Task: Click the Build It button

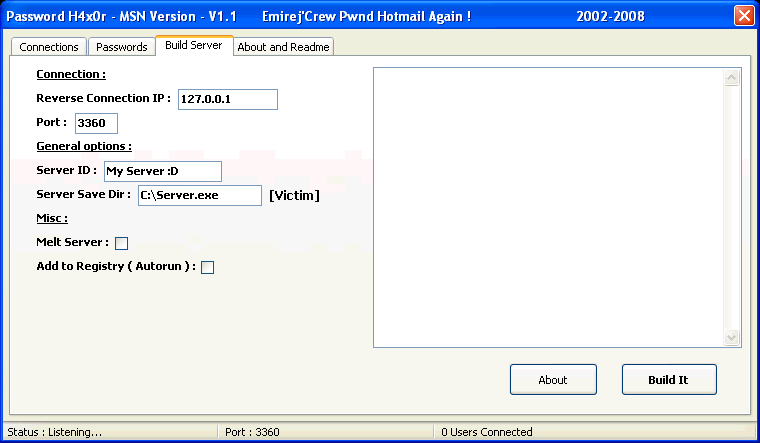Action: click(668, 380)
